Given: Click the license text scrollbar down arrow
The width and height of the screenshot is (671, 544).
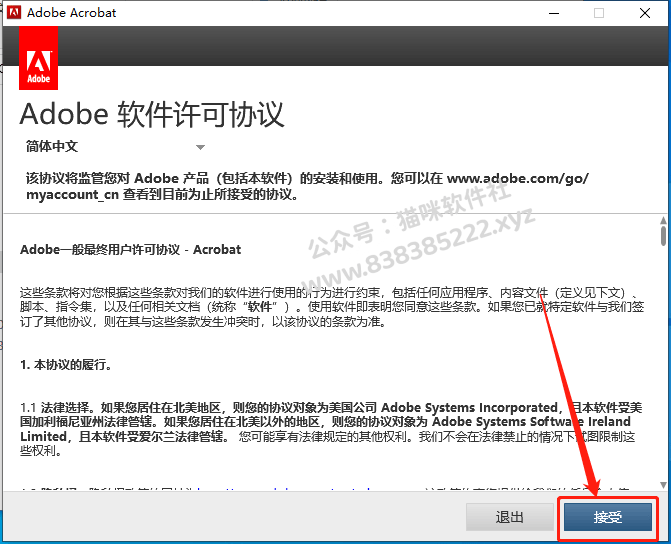Looking at the screenshot, I should [x=663, y=485].
